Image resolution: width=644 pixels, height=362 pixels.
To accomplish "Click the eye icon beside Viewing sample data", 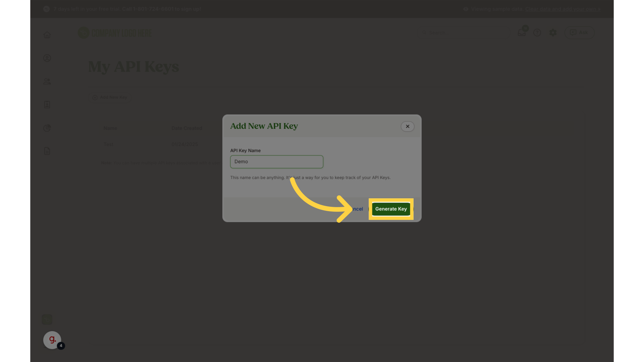I will 466,9.
